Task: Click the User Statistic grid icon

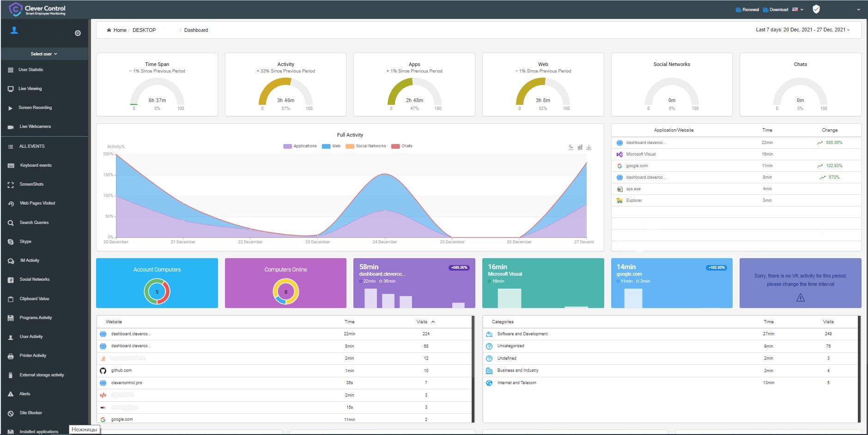Action: [x=11, y=70]
